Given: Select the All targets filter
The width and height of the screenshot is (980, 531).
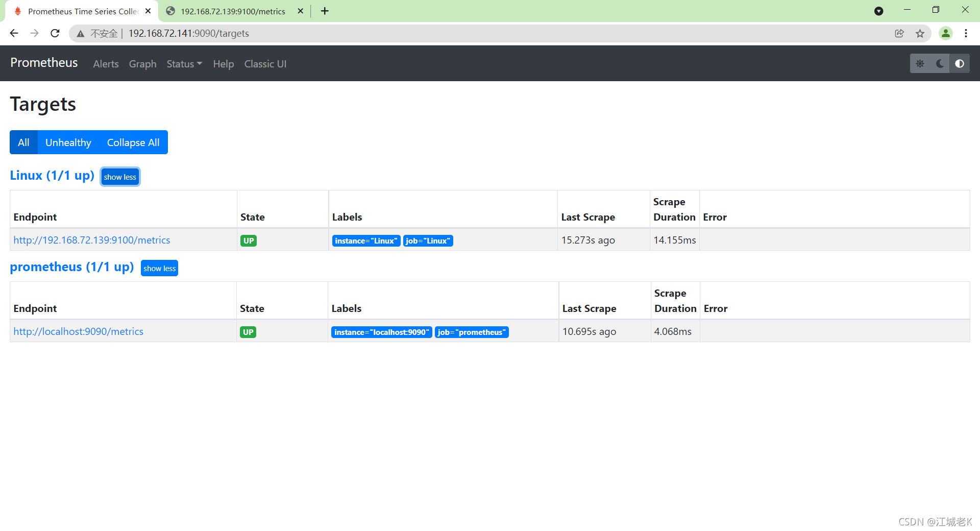Looking at the screenshot, I should [23, 142].
